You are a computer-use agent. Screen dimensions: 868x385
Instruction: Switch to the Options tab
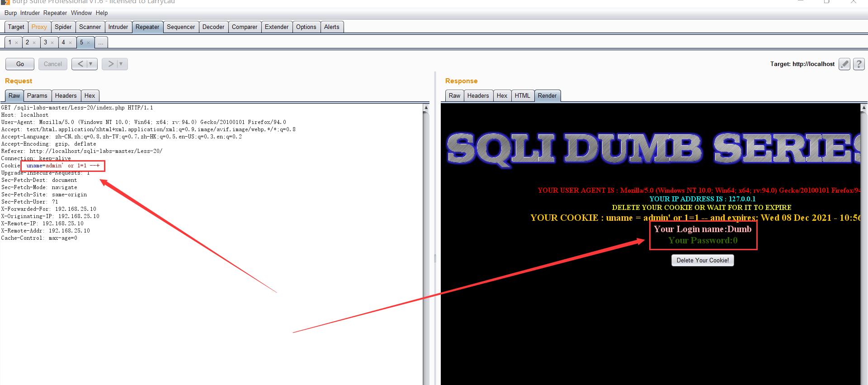click(306, 27)
